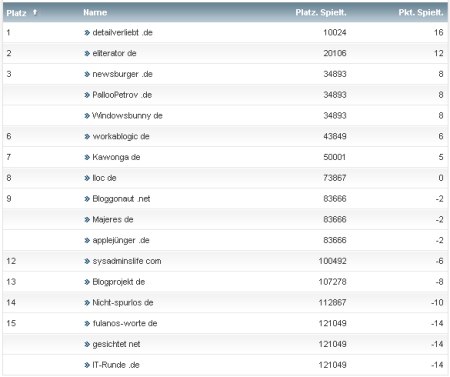Open the eliterator de link
This screenshot has height=377, width=450.
[114, 53]
